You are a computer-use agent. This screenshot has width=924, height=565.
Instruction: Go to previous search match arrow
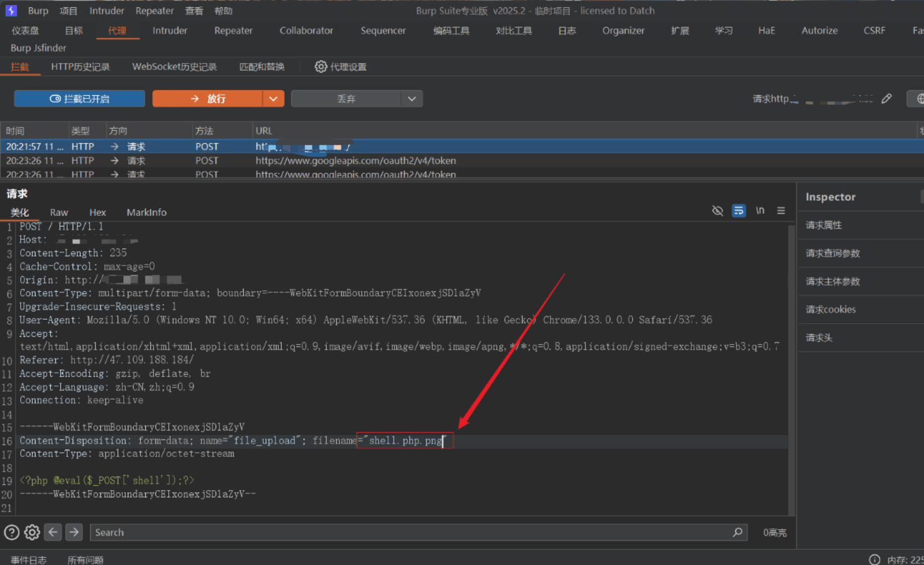coord(53,532)
